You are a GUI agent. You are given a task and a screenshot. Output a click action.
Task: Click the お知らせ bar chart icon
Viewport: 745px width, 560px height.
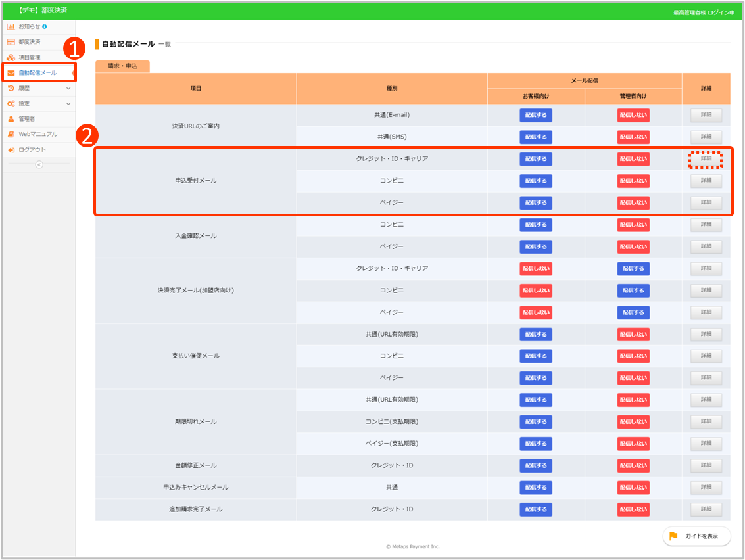11,26
